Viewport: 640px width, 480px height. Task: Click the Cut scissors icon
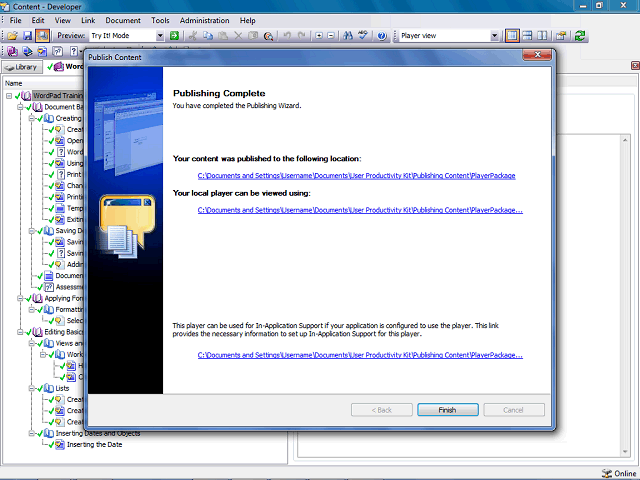(x=193, y=36)
